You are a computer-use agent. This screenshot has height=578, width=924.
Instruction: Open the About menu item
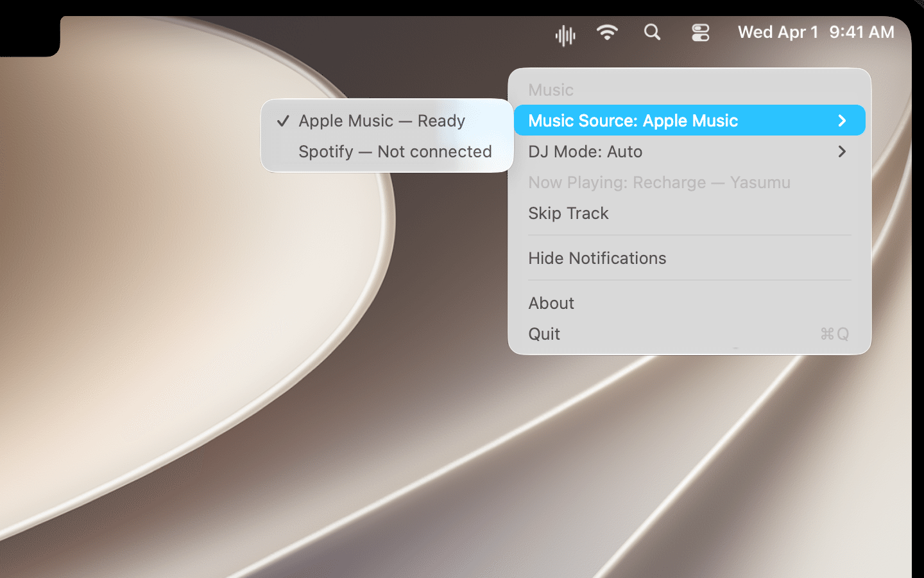(x=690, y=303)
